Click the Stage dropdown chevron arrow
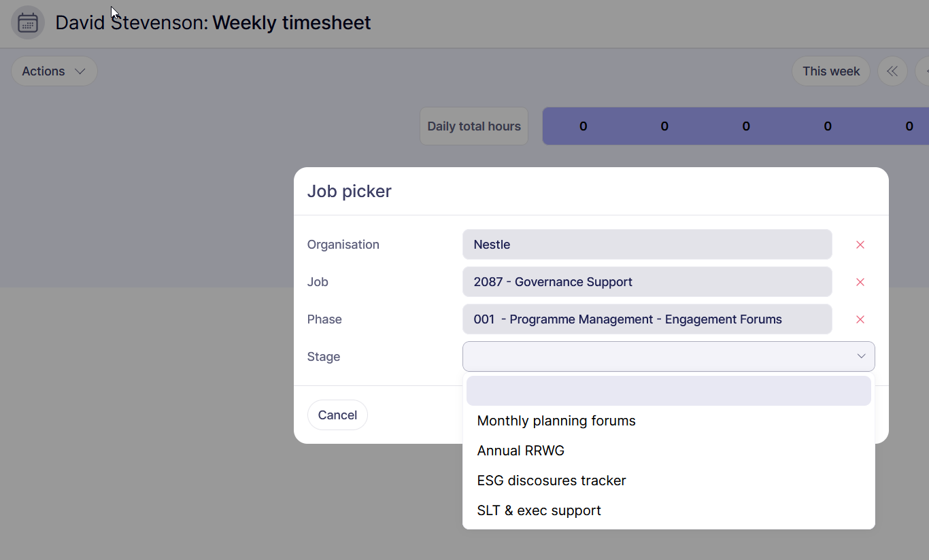Viewport: 929px width, 560px height. (861, 356)
